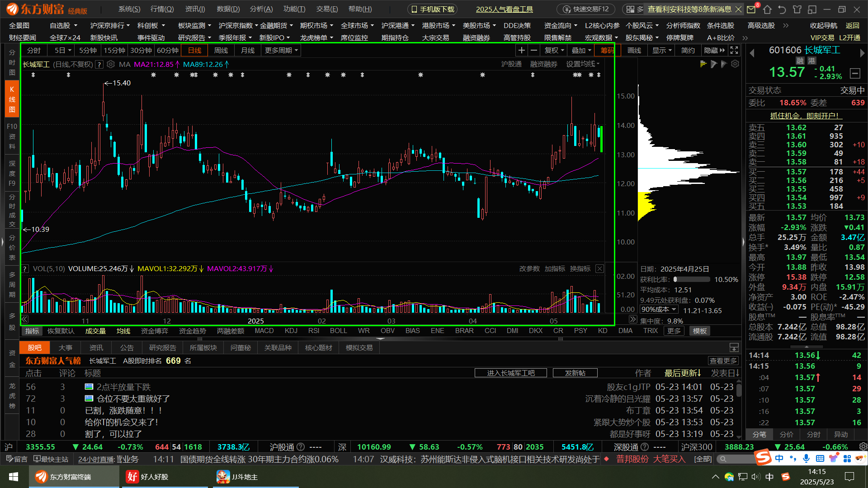This screenshot has height=488, width=868.
Task: Zoom out chart with minus icon
Action: pyautogui.click(x=533, y=50)
